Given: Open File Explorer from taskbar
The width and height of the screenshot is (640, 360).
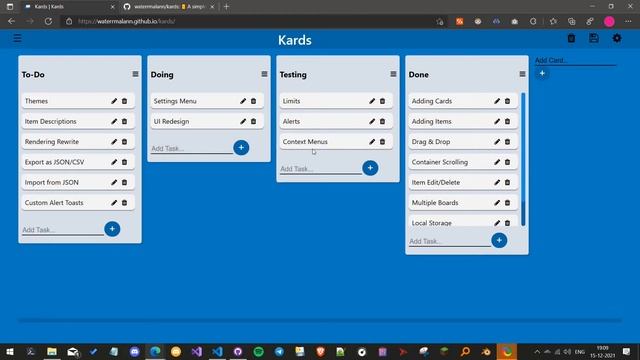Looking at the screenshot, I should point(52,351).
